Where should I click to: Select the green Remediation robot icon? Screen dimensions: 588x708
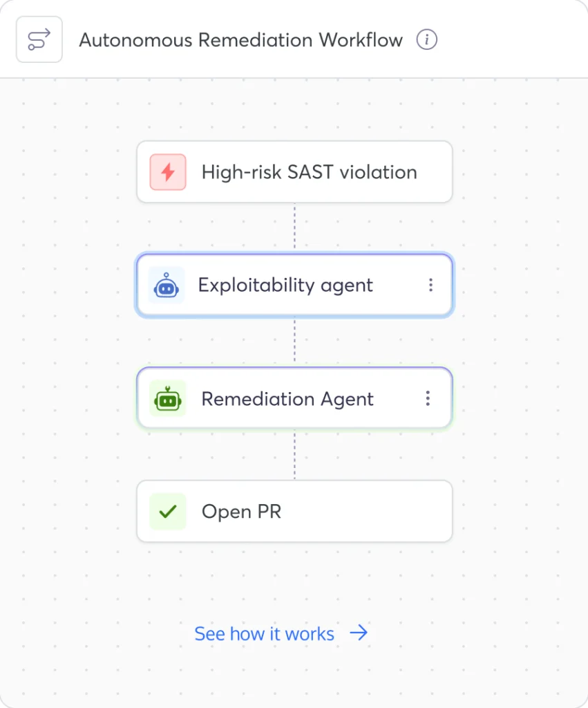pos(168,398)
